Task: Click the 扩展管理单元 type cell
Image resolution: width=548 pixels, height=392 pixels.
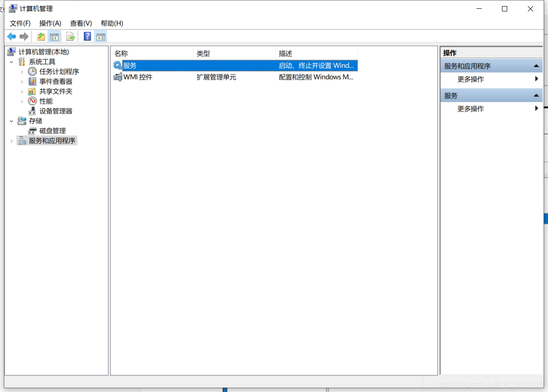Action: click(216, 77)
